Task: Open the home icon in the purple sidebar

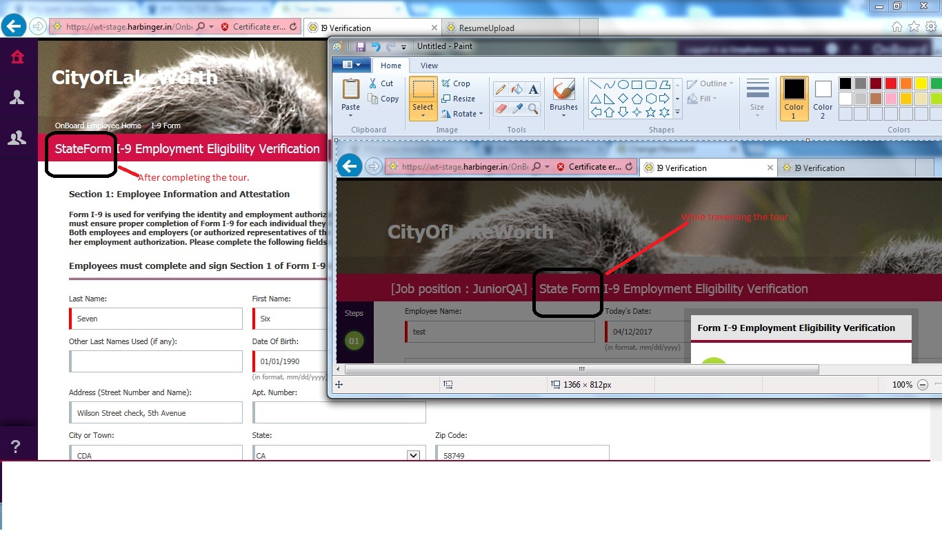Action: click(x=17, y=57)
